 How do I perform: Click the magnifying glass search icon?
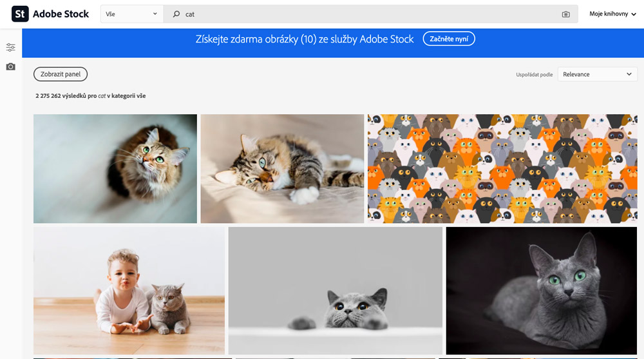(x=176, y=14)
